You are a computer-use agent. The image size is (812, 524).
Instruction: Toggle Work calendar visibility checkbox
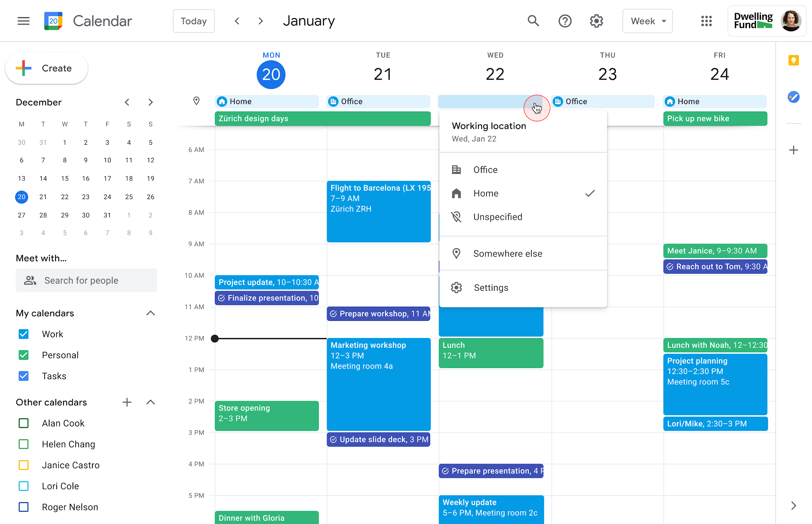24,334
